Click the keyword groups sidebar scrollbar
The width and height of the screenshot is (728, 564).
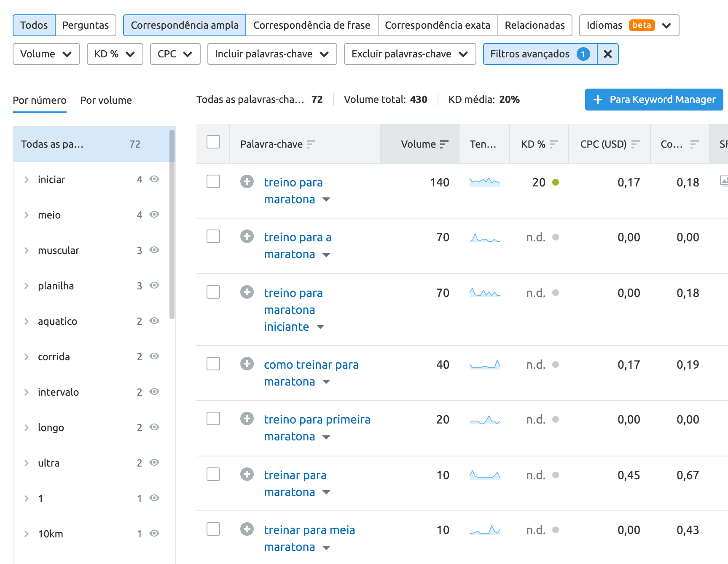(x=172, y=224)
